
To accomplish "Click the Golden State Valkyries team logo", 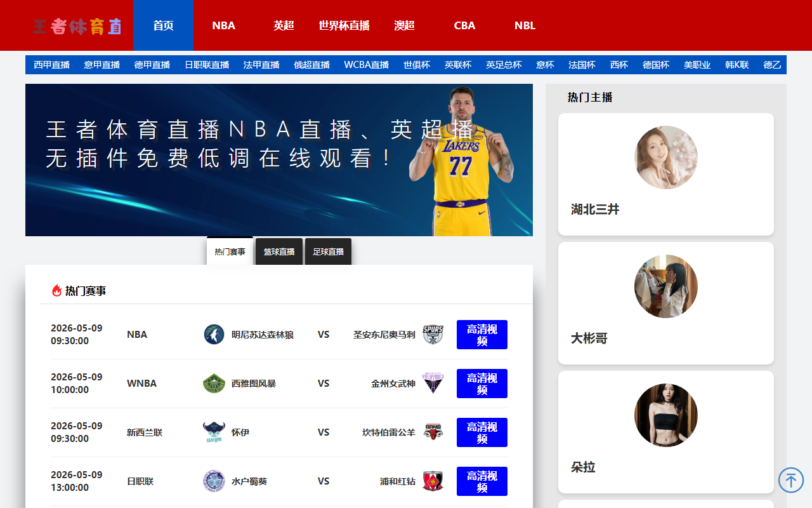I will point(433,384).
